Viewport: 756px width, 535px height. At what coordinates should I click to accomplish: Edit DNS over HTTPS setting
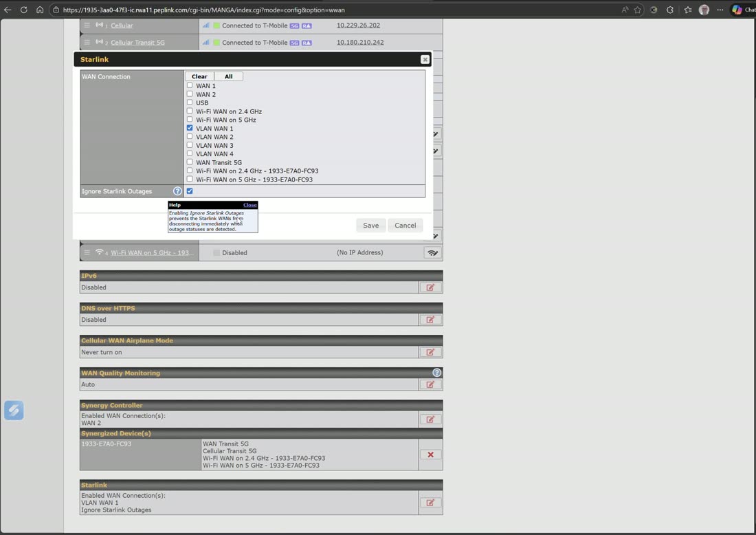(430, 320)
